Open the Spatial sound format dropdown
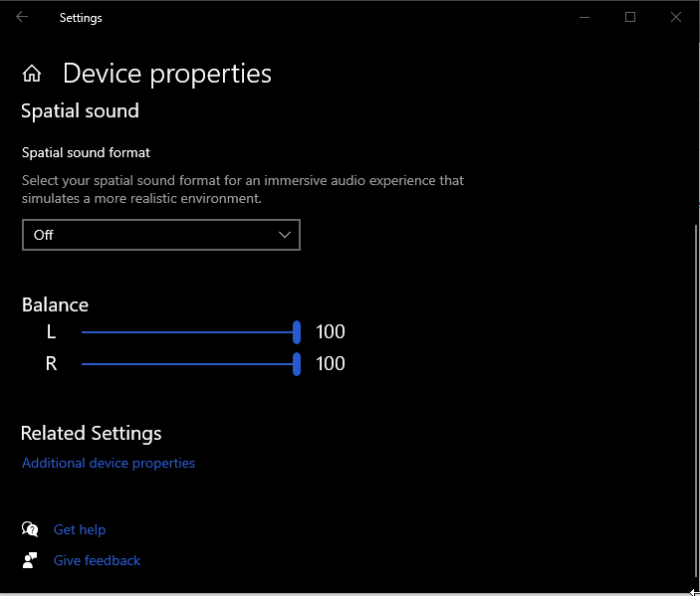 point(160,235)
